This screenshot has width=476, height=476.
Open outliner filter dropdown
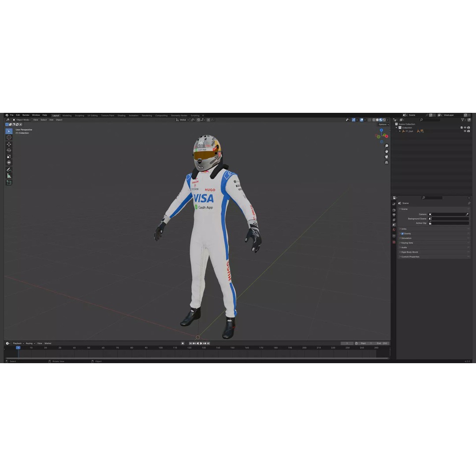464,120
